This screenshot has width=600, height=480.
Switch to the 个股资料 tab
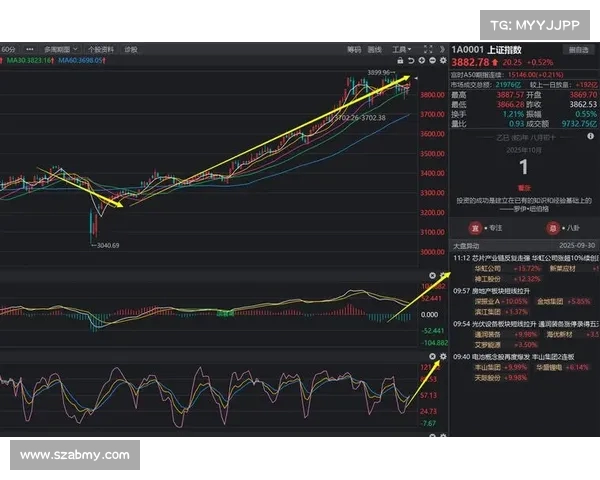click(x=100, y=48)
